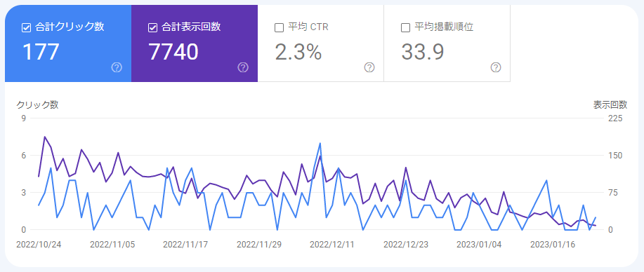
Task: Click the 2023/01/04 date label
Action: pyautogui.click(x=479, y=245)
